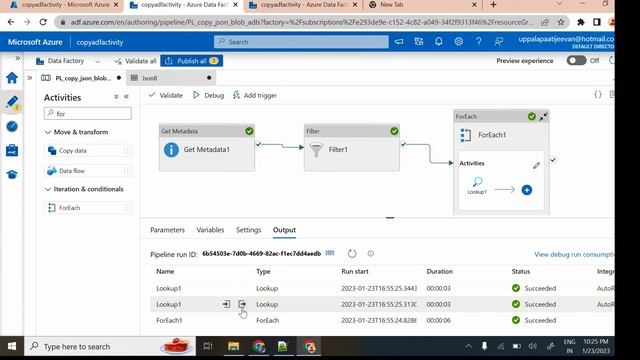Click the Debug button
This screenshot has height=360, width=640.
pyautogui.click(x=208, y=95)
